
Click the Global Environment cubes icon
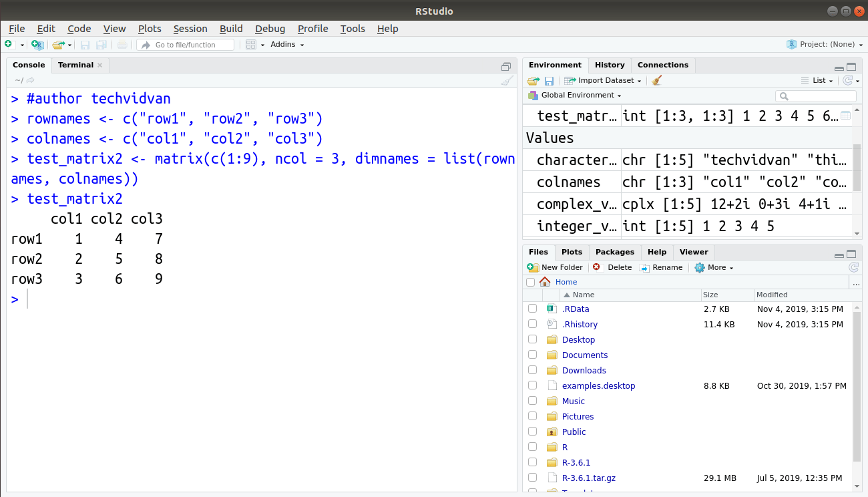coord(533,96)
